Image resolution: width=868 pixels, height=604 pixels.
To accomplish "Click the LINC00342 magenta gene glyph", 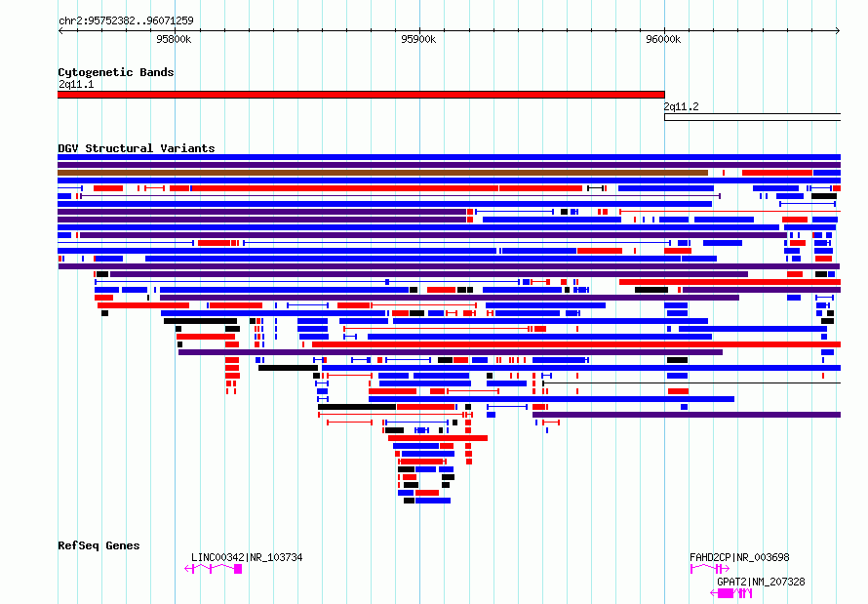I will tap(214, 569).
